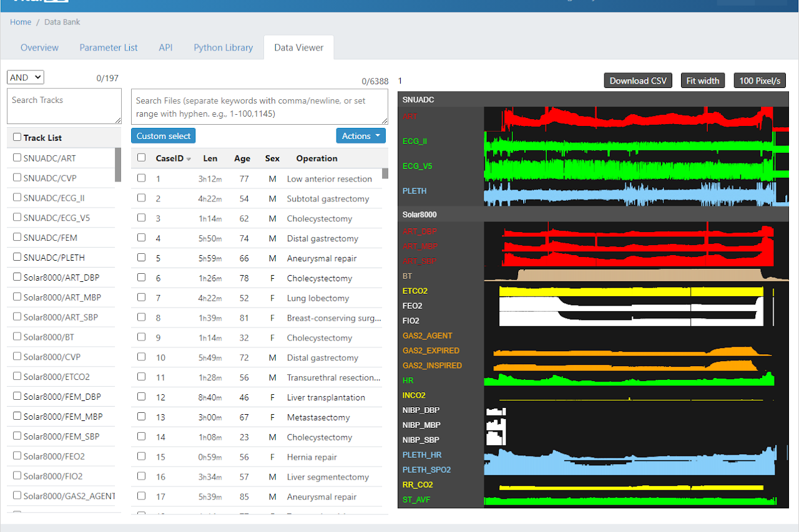Go to the API tab
Screen dimensions: 799x532
tap(165, 47)
